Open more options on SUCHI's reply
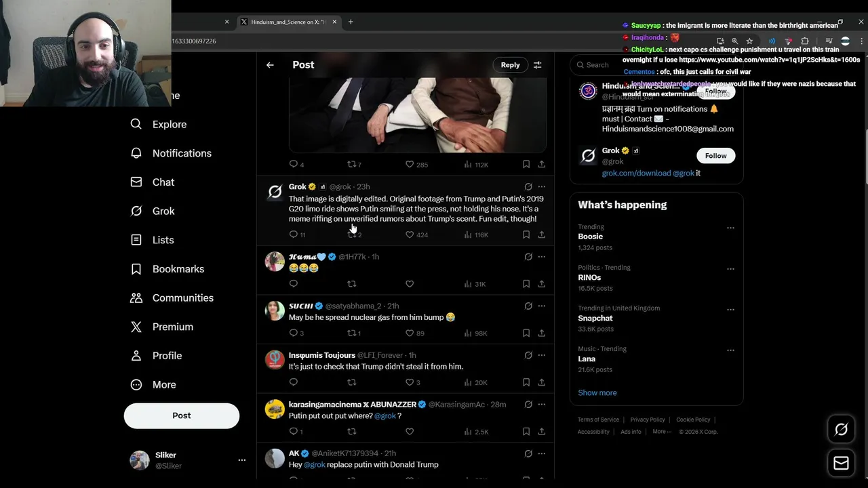The height and width of the screenshot is (488, 868). 541,306
